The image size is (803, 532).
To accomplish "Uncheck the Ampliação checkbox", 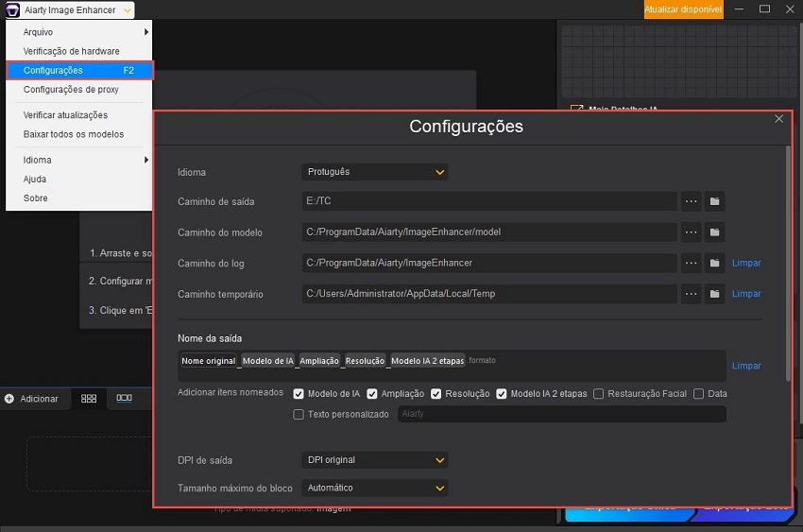I will (x=372, y=394).
